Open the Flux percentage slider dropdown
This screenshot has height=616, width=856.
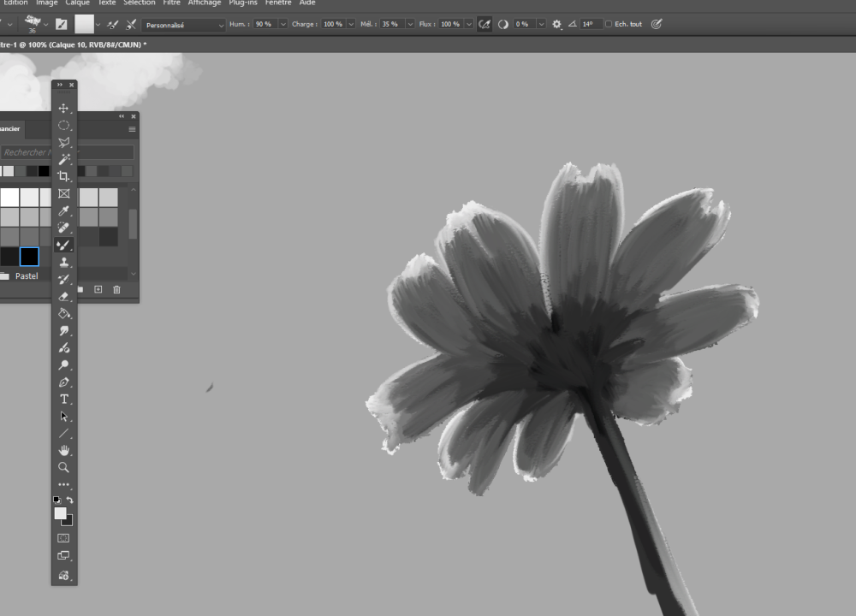pyautogui.click(x=468, y=24)
